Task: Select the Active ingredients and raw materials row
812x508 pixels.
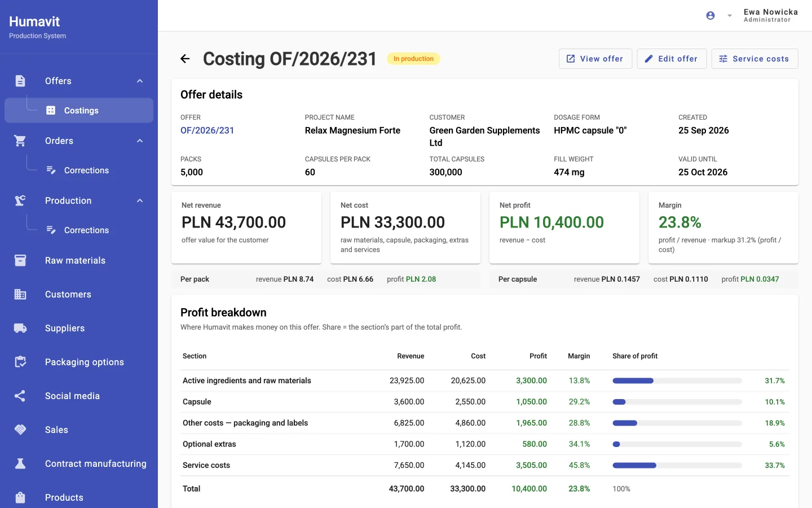Action: click(485, 381)
